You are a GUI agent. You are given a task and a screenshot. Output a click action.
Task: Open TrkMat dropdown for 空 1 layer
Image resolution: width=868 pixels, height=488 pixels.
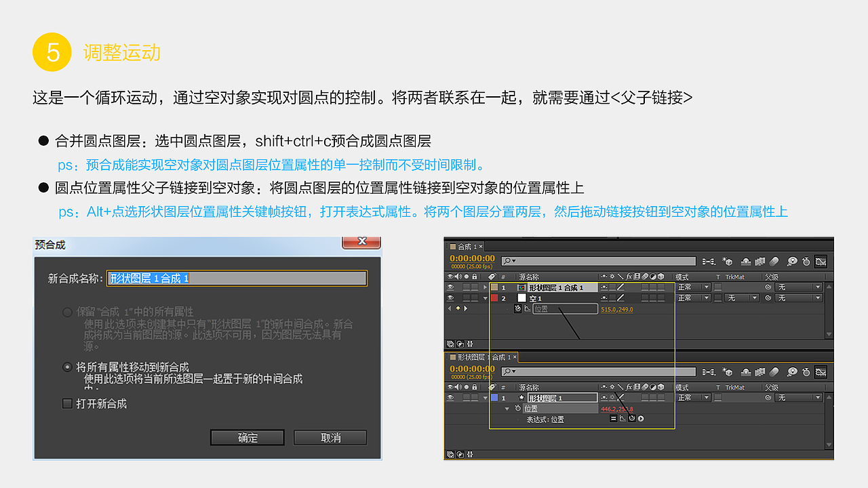coord(742,298)
